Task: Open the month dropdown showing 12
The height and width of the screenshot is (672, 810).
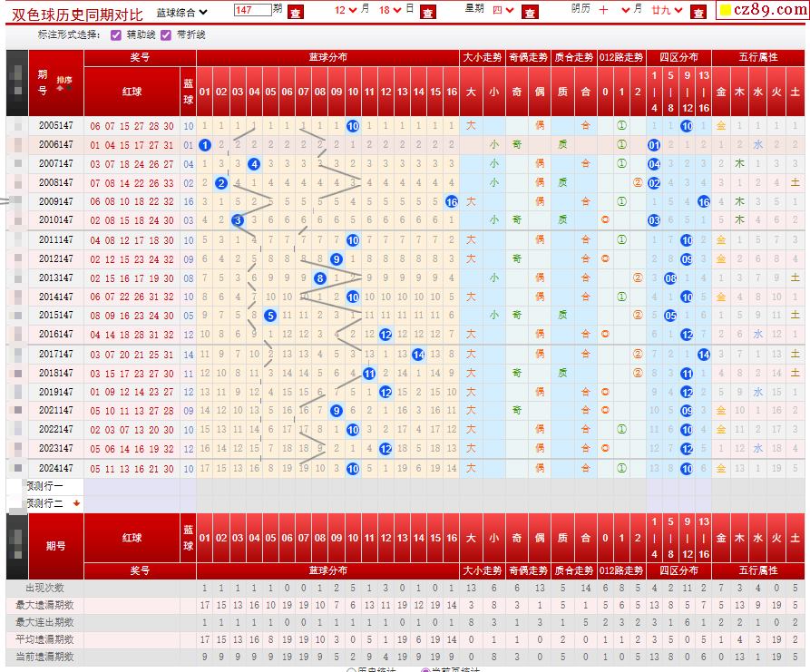Action: point(346,10)
